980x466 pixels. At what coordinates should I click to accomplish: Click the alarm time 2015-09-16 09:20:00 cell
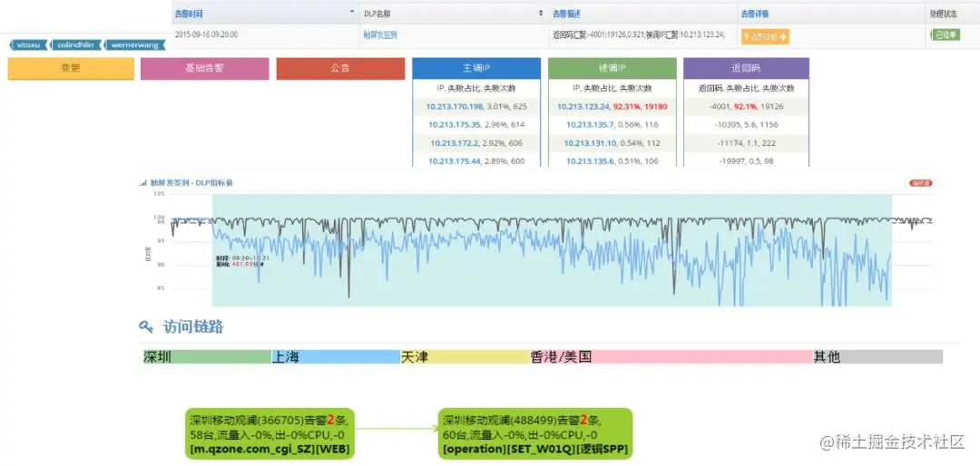coord(206,35)
